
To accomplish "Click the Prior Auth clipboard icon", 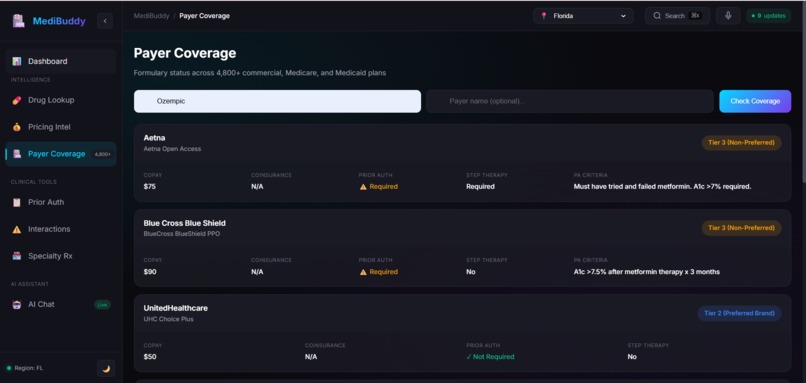I will coord(17,202).
